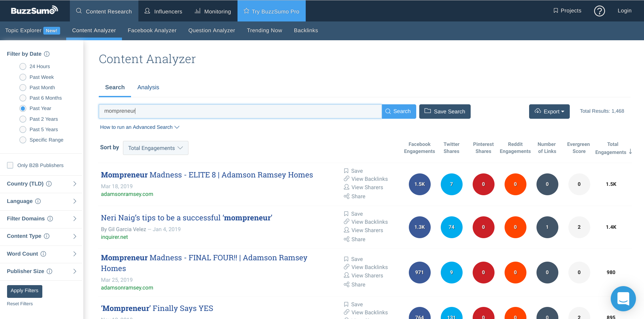Select the Past Month date filter
Viewport: 644px width, 319px height.
coord(23,88)
